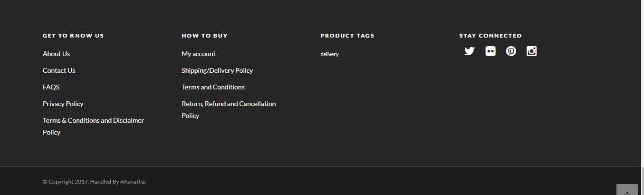
Task: Open the Twitter social icon
Action: coord(470,51)
